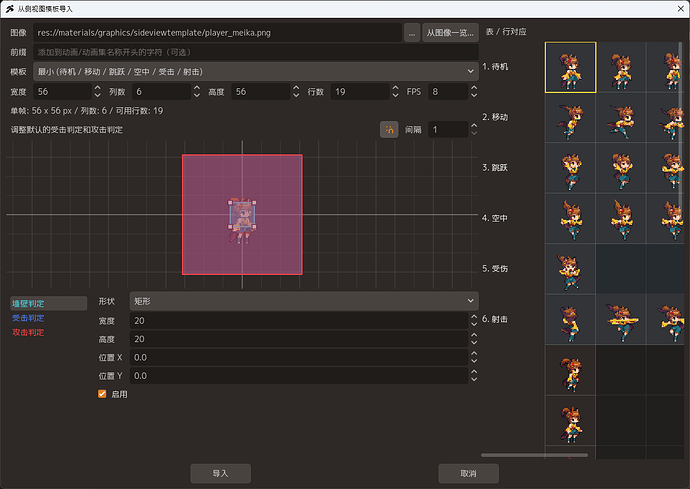The width and height of the screenshot is (690, 489).
Task: Click the '1. 待机' row label
Action: (495, 66)
